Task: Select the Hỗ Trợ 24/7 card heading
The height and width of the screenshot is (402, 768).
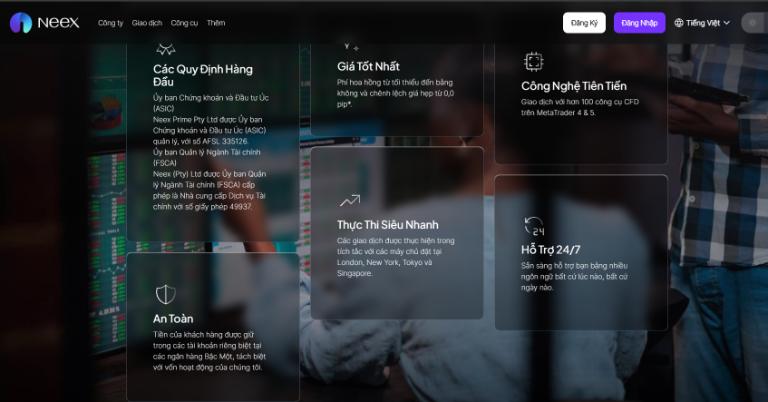Action: 551,250
